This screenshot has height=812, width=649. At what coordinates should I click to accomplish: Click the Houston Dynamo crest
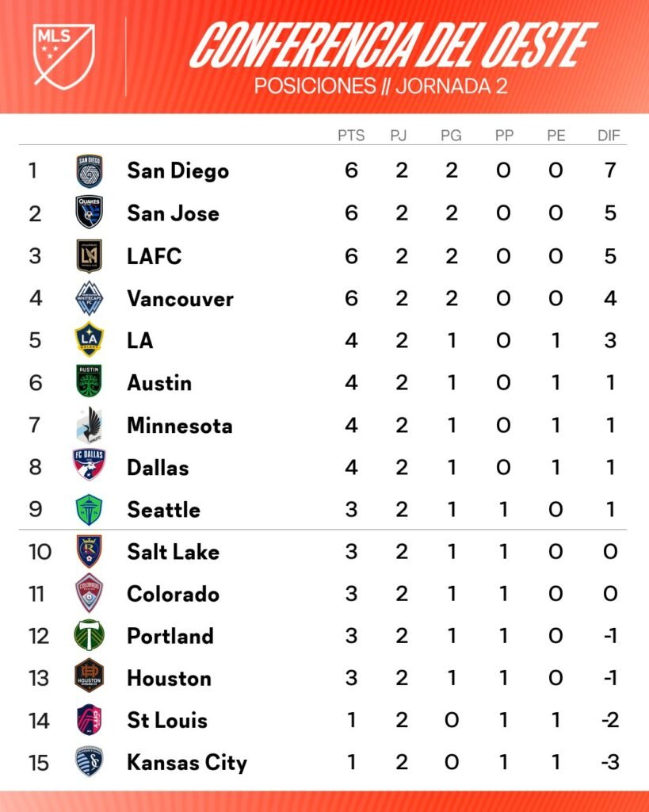coord(90,678)
